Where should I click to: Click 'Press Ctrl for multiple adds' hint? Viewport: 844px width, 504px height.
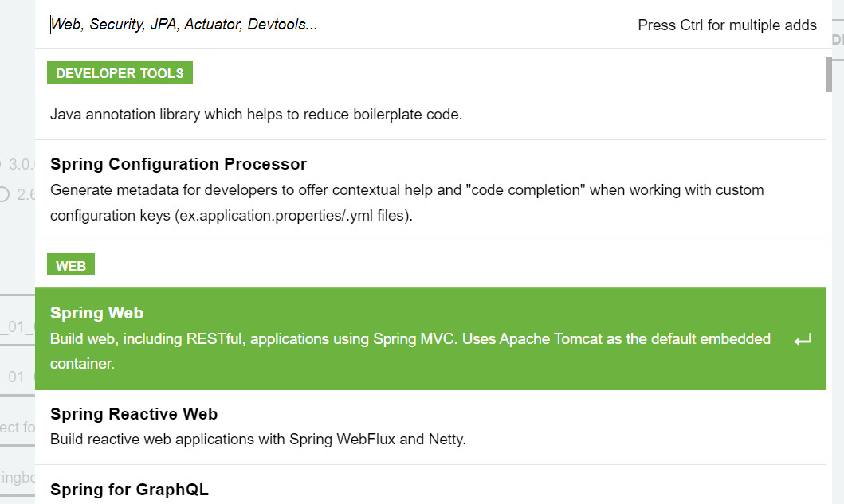[x=727, y=25]
